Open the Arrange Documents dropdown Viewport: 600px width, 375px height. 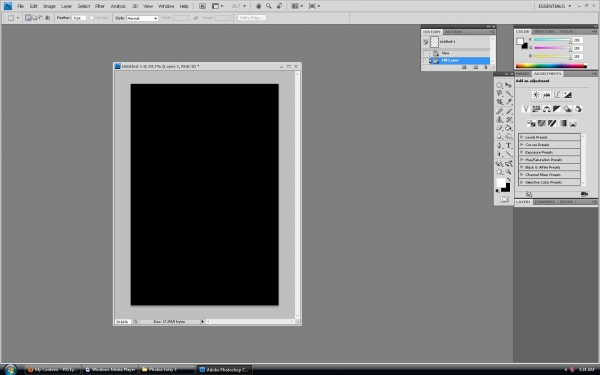click(x=297, y=6)
